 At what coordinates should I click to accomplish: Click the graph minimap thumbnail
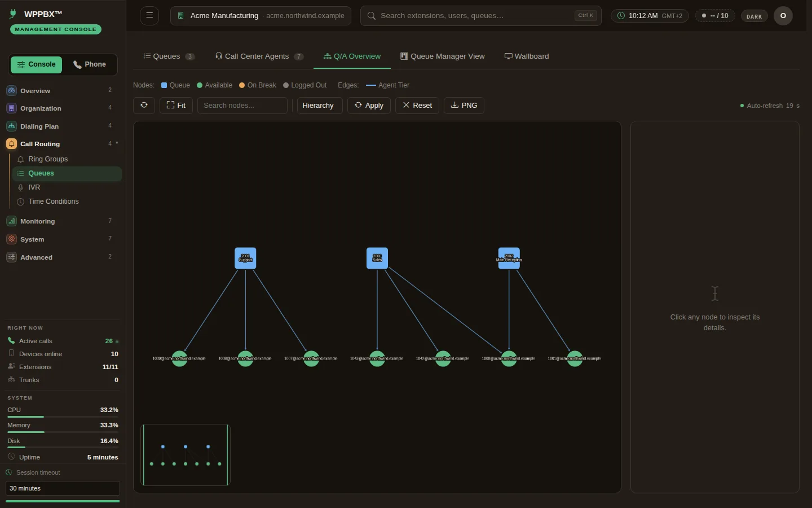(186, 455)
